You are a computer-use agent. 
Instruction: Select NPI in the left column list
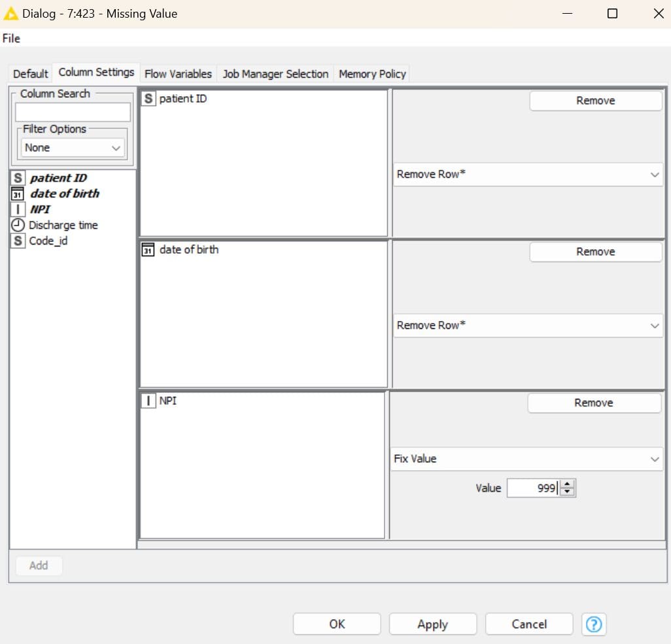40,209
